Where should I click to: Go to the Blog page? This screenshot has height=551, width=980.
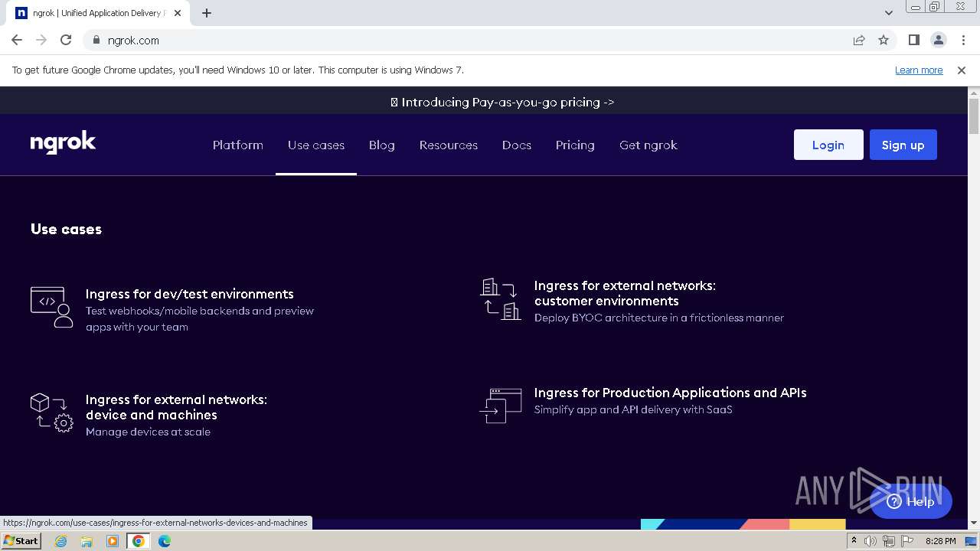point(382,145)
